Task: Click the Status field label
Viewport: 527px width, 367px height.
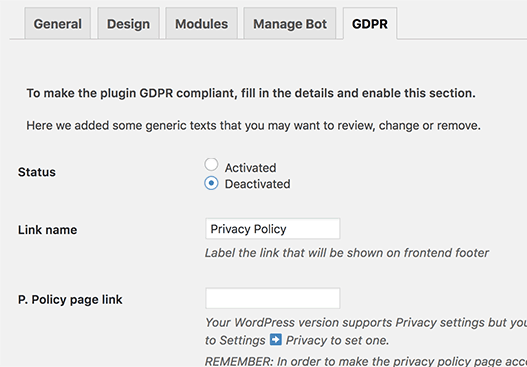Action: (37, 172)
